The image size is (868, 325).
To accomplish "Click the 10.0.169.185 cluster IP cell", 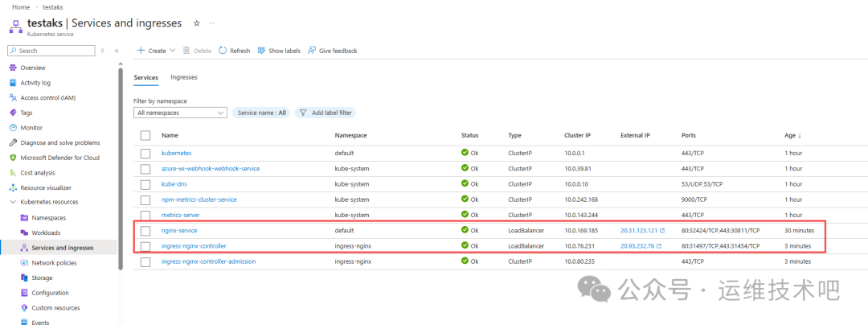I will [x=583, y=230].
